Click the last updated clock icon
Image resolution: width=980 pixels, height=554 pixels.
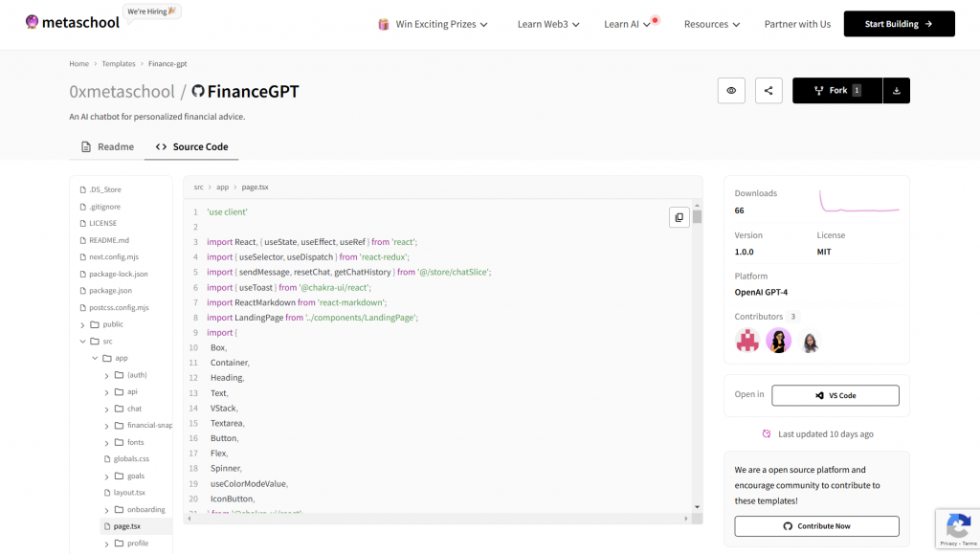[x=767, y=433]
